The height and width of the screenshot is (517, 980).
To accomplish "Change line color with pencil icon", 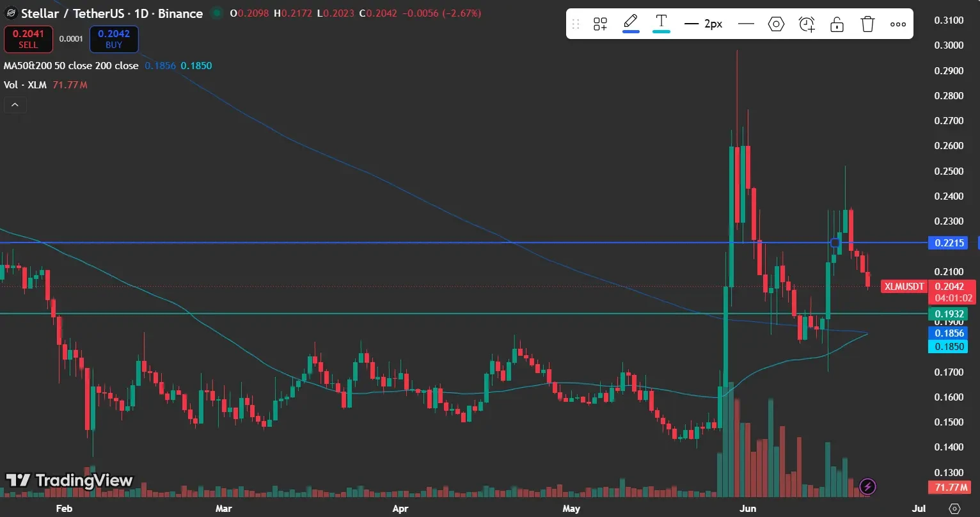I will point(631,24).
